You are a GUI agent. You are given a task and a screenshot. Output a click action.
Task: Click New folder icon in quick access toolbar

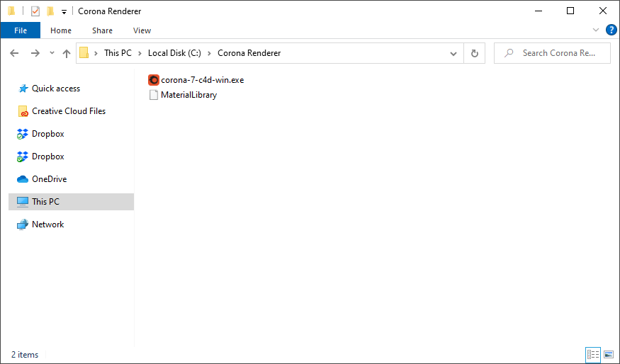(50, 11)
